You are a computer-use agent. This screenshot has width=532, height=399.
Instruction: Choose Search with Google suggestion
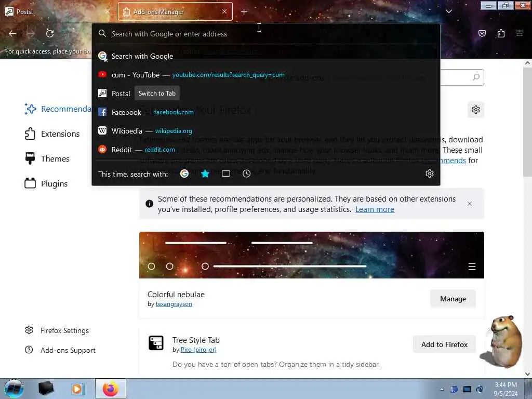(266, 56)
